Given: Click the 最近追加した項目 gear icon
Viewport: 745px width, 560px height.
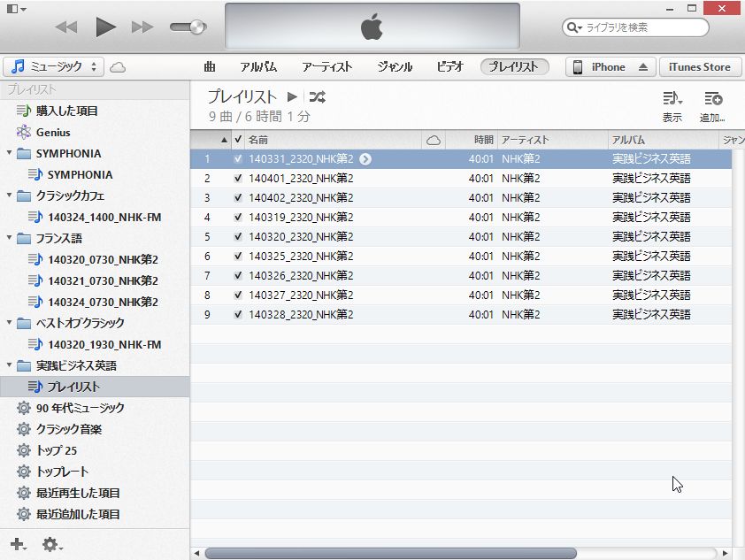Looking at the screenshot, I should (x=24, y=514).
